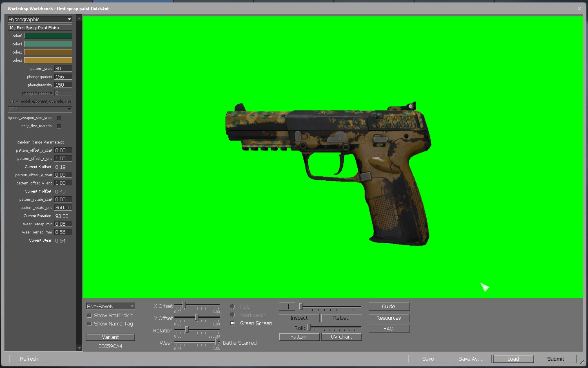588x368 pixels.
Task: Click the Roll slider handle
Action: (309, 327)
